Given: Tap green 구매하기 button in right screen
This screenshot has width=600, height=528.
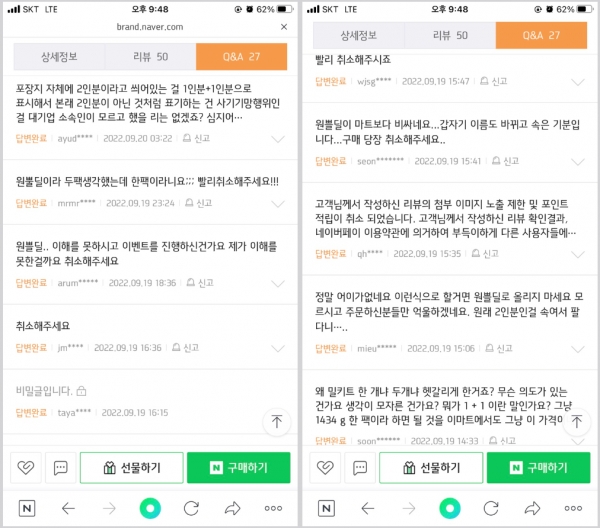Looking at the screenshot, I should pos(538,468).
